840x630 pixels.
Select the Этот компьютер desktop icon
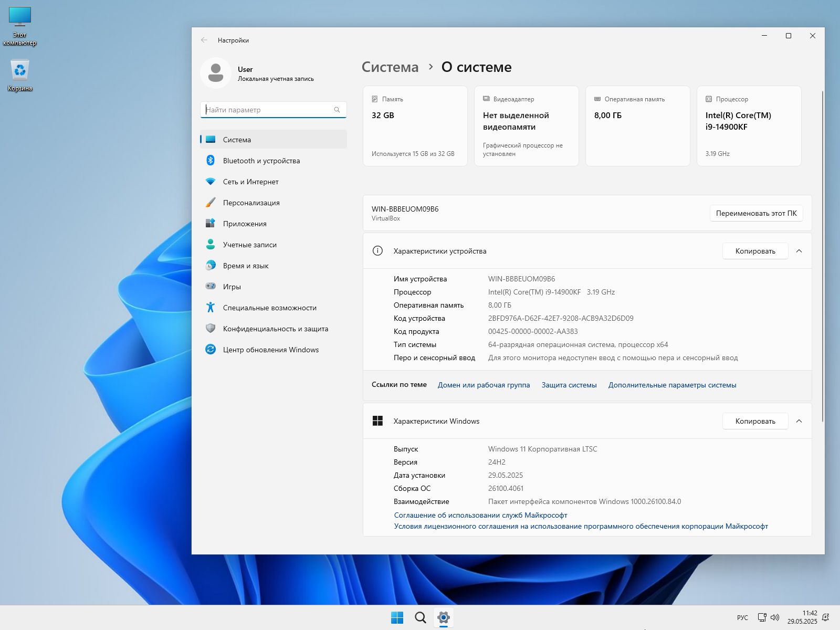tap(20, 27)
